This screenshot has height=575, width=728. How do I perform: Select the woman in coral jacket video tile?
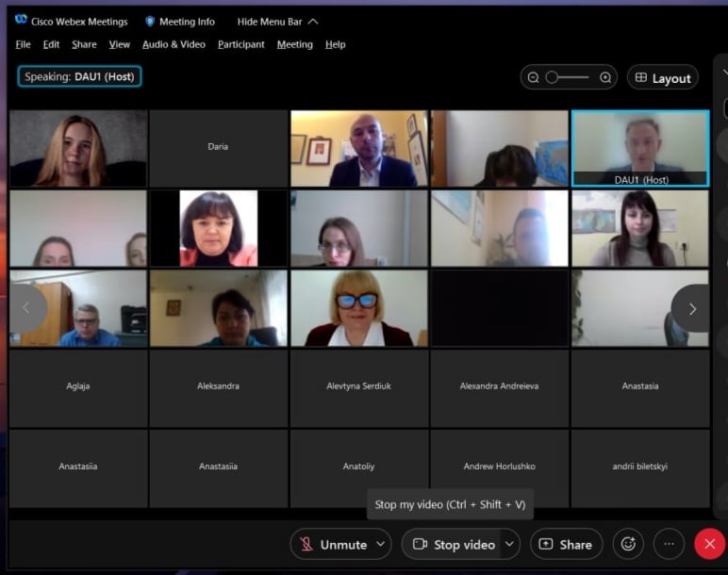(218, 228)
